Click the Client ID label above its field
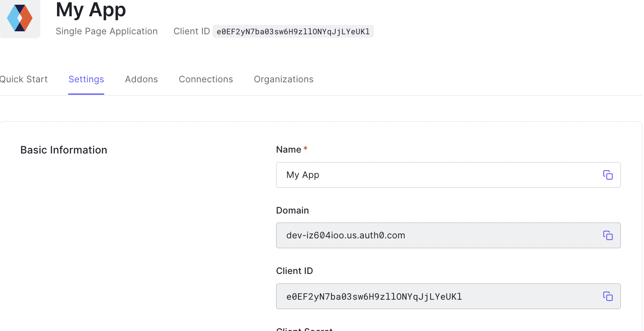This screenshot has width=644, height=331. click(x=295, y=271)
